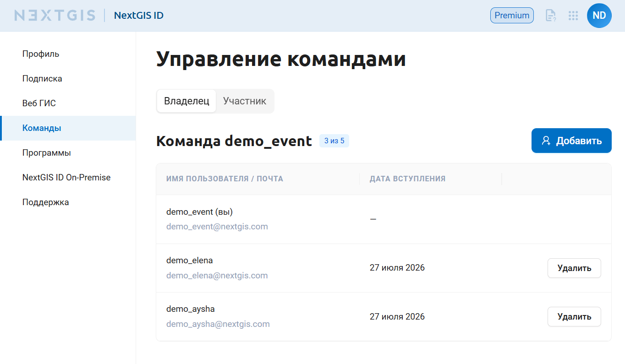
Task: Select the demo_event (вы) username
Action: tap(199, 212)
